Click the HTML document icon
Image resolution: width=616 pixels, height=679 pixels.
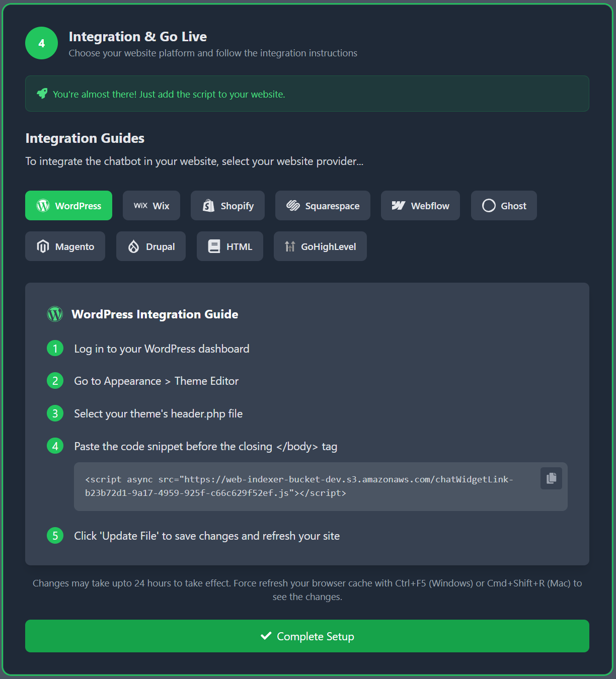click(x=214, y=246)
